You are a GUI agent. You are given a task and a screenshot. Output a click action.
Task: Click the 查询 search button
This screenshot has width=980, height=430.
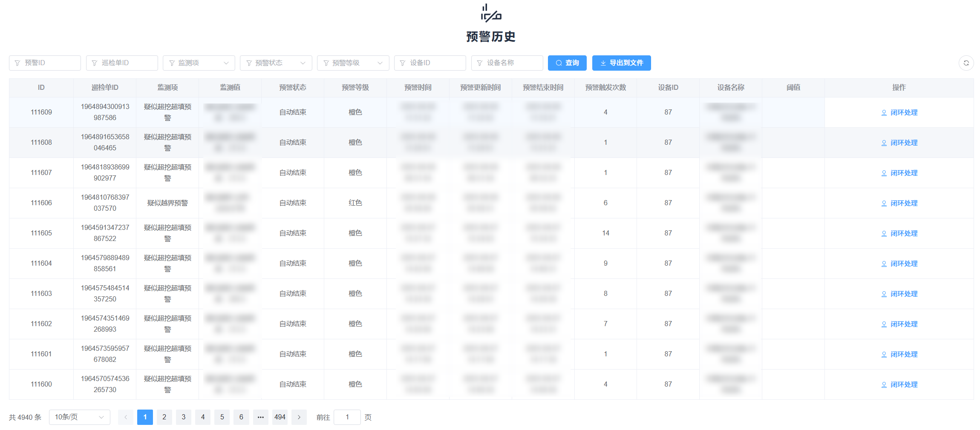point(567,63)
